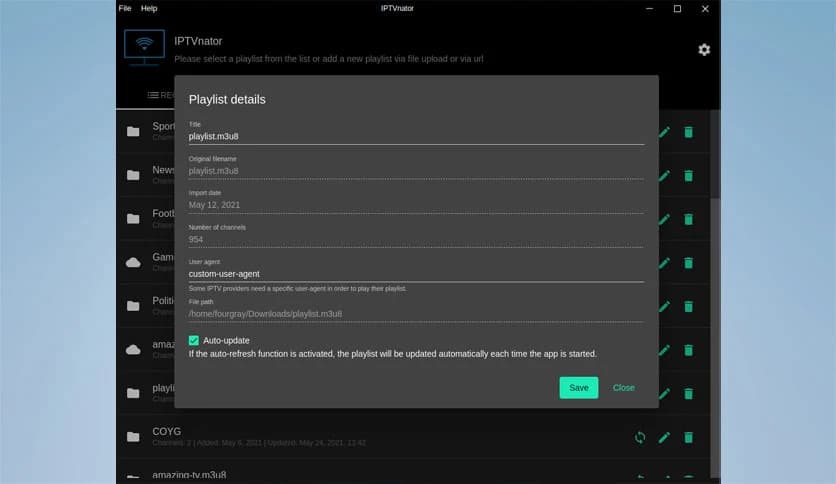
Task: Click the File path field
Action: click(x=416, y=314)
